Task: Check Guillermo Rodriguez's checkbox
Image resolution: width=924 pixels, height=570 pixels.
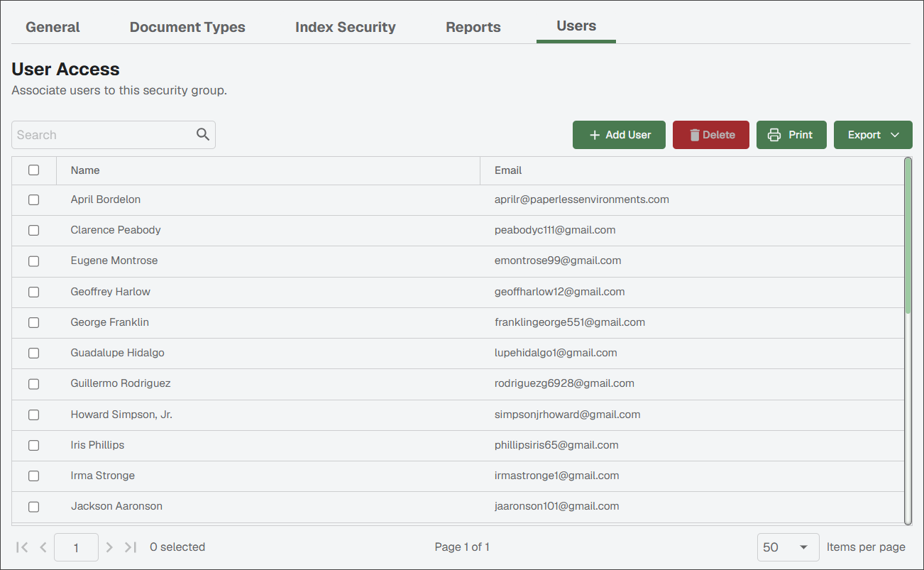Action: 33,384
